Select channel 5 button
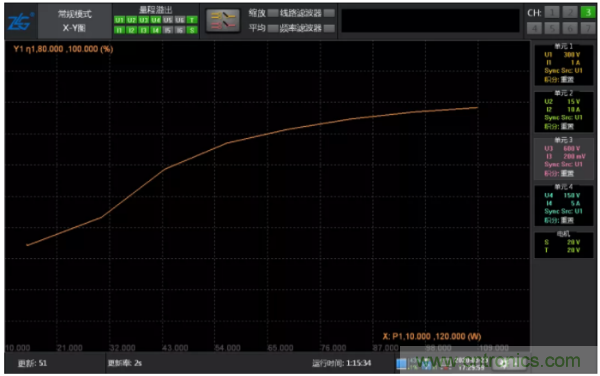The height and width of the screenshot is (376, 600). point(552,28)
